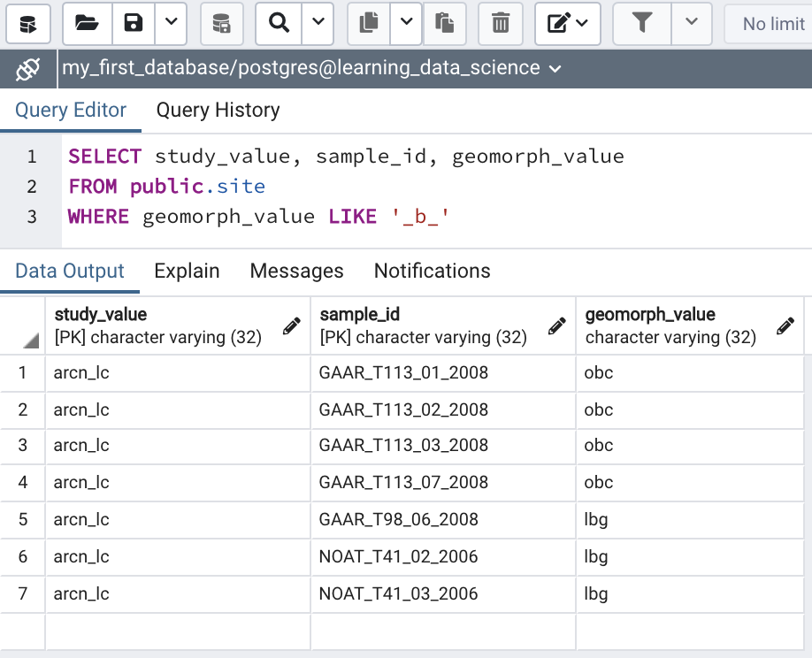Click the Save Data Changes database icon
This screenshot has width=812, height=658.
click(222, 23)
